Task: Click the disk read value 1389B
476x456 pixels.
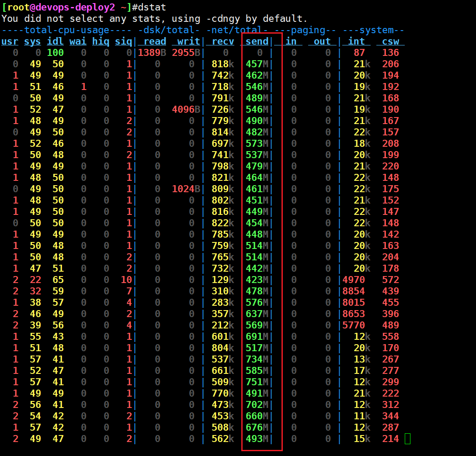Action: point(152,53)
